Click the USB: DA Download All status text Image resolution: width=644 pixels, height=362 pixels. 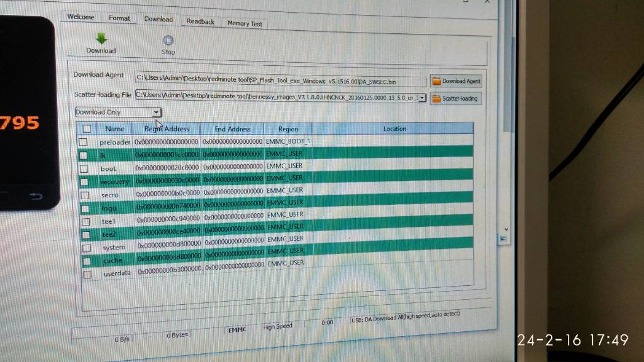[x=406, y=317]
